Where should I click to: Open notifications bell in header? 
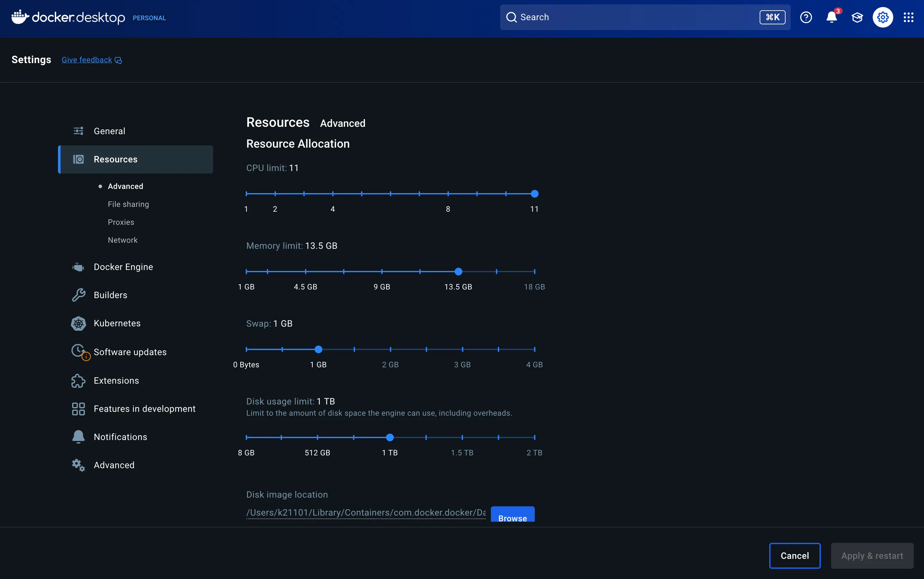pyautogui.click(x=832, y=17)
